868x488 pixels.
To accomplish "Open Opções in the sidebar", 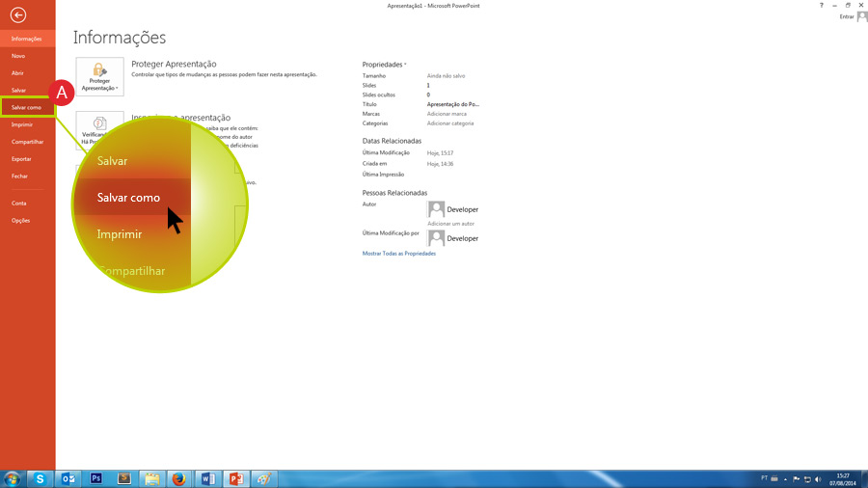I will pyautogui.click(x=20, y=221).
